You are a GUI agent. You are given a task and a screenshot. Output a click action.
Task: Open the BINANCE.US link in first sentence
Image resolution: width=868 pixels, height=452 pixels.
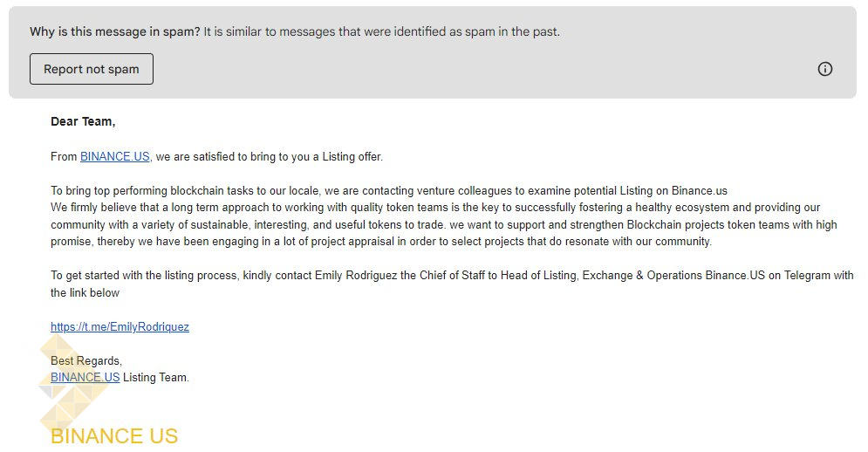point(115,157)
